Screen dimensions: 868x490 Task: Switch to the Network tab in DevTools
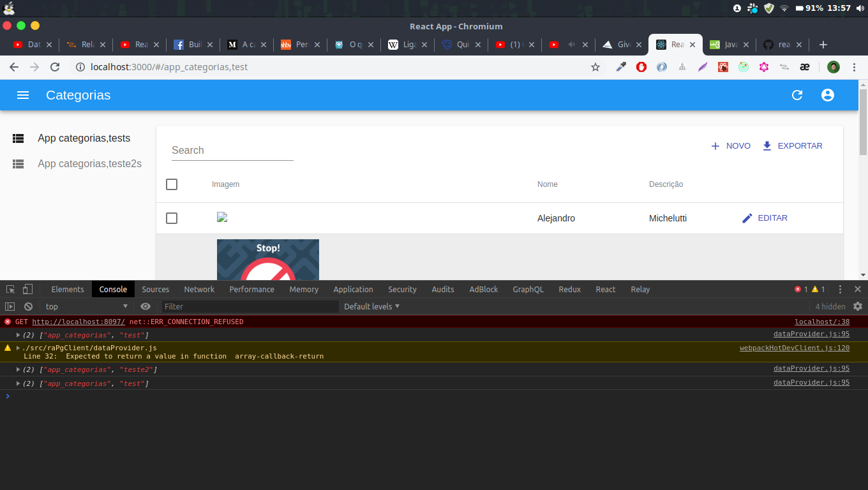coord(198,289)
